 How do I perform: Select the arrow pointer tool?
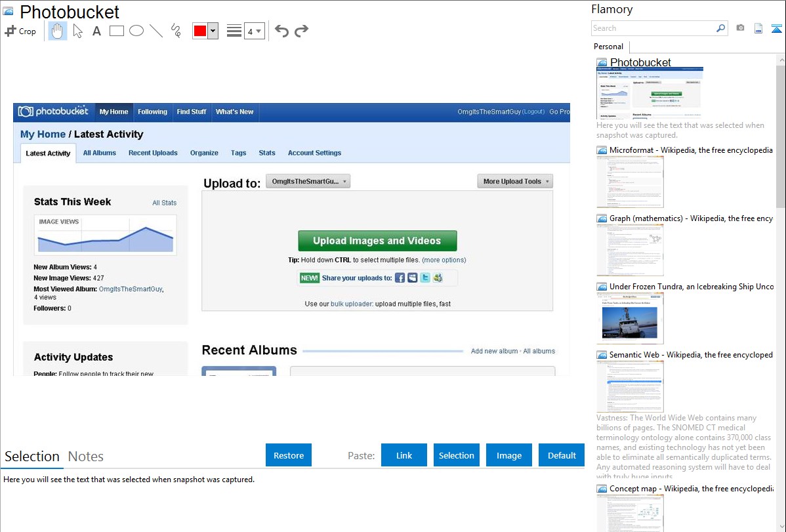click(77, 31)
